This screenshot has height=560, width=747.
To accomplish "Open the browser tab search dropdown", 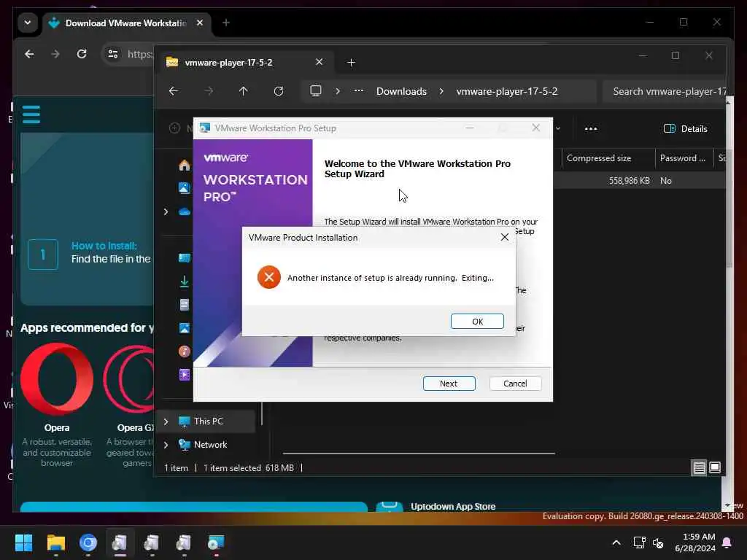I will click(x=28, y=23).
